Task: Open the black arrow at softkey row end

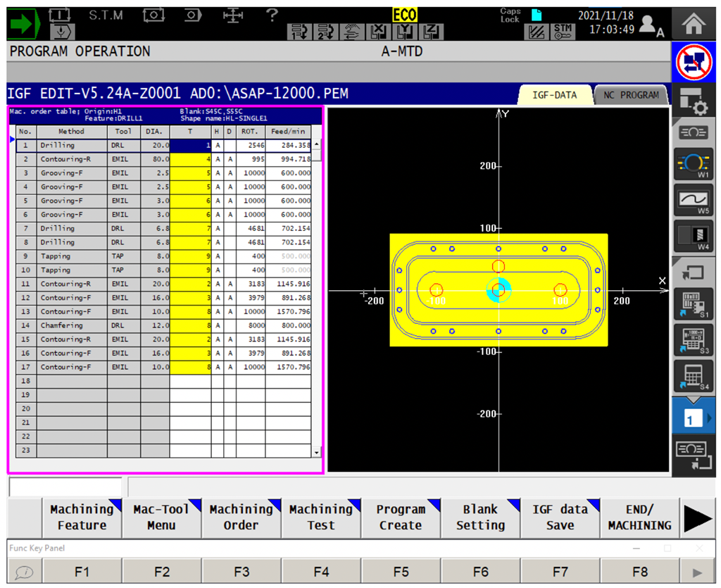Action: coord(698,518)
